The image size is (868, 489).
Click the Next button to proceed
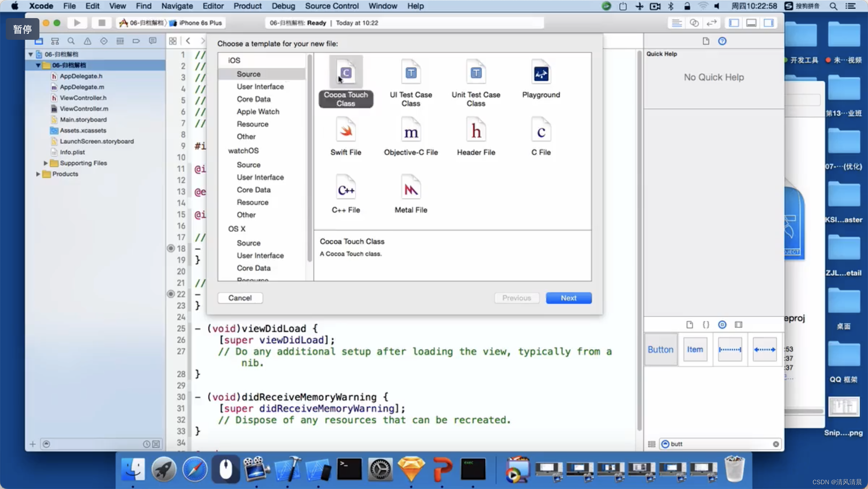[x=568, y=298]
